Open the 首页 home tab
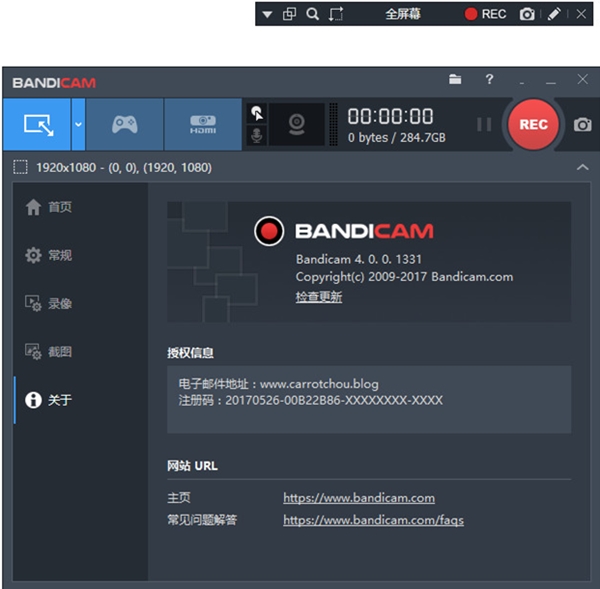The height and width of the screenshot is (589, 600). [x=81, y=207]
